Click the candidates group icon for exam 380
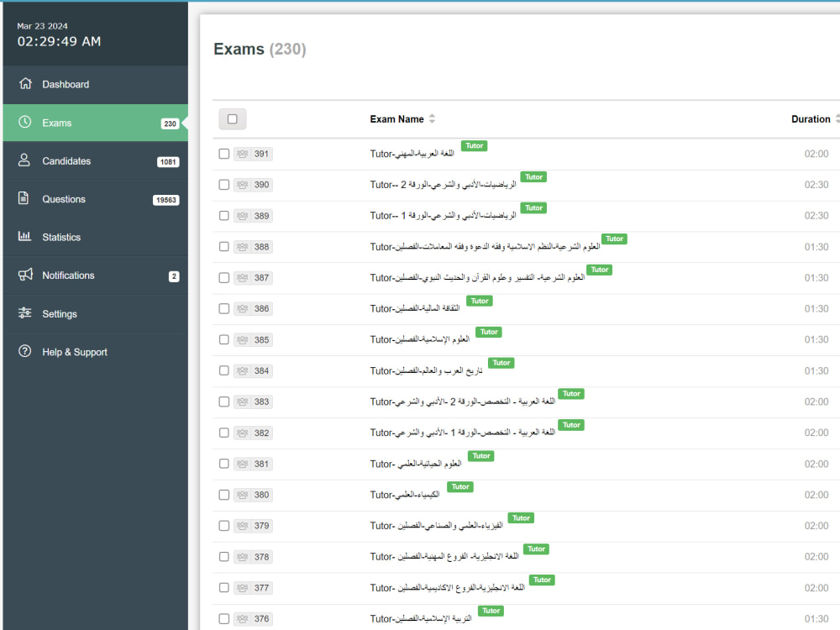The height and width of the screenshot is (630, 840). [x=242, y=495]
